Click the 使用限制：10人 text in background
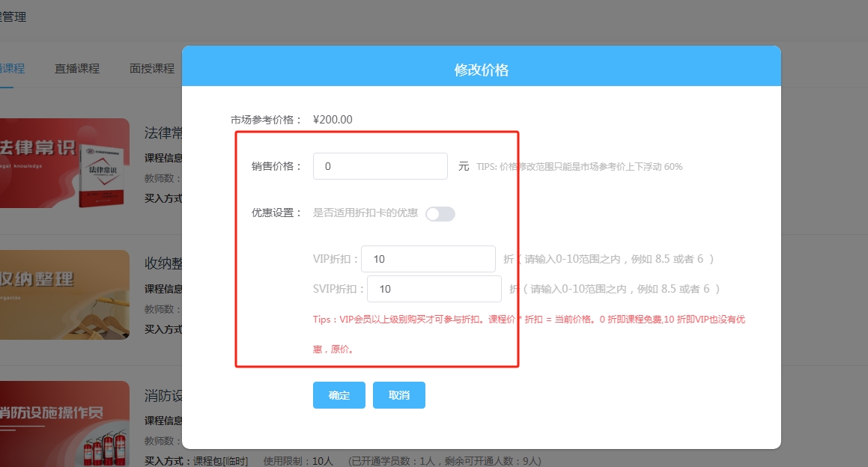Image resolution: width=868 pixels, height=467 pixels. 298,461
